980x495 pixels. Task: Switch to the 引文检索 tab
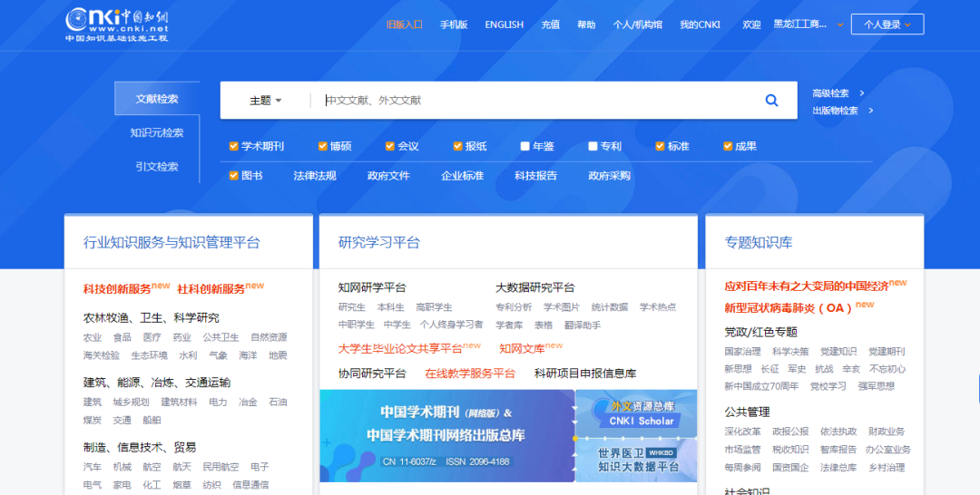[x=157, y=166]
